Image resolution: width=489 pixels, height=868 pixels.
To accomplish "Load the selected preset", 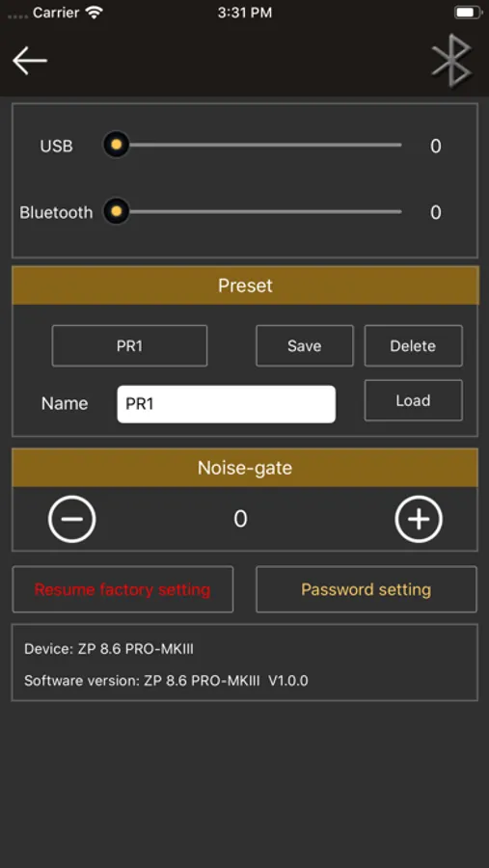I will click(x=413, y=400).
